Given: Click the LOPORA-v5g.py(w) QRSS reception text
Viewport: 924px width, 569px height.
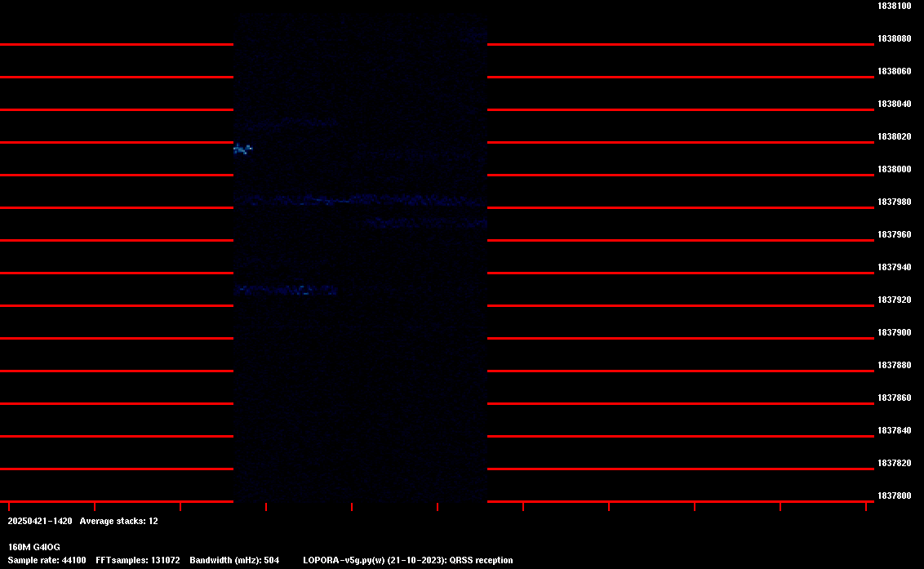Looking at the screenshot, I should pos(408,560).
